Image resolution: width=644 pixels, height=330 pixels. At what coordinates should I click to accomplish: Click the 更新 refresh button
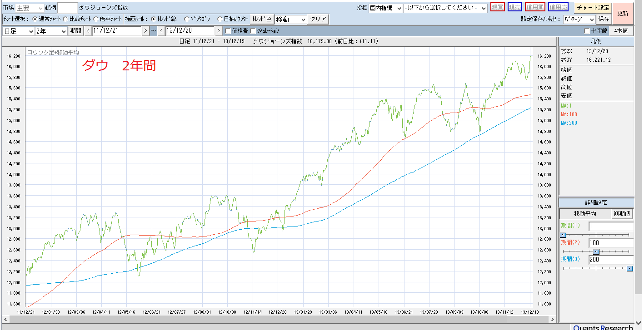point(623,14)
